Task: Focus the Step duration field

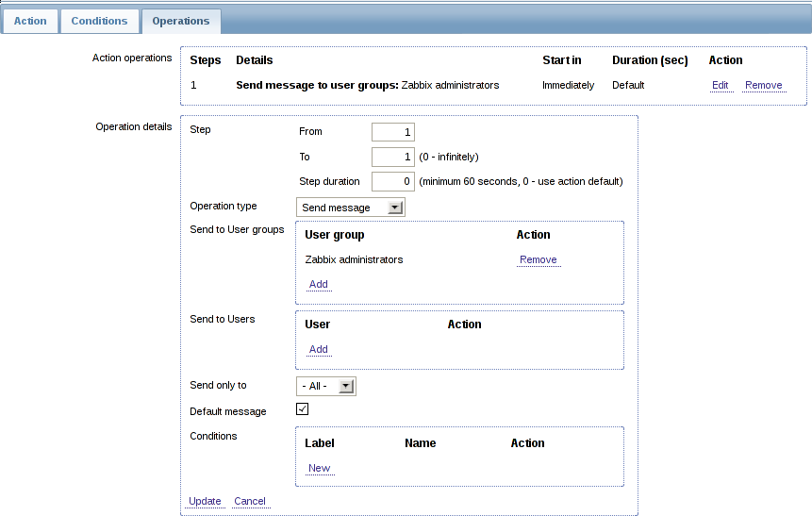Action: click(392, 181)
